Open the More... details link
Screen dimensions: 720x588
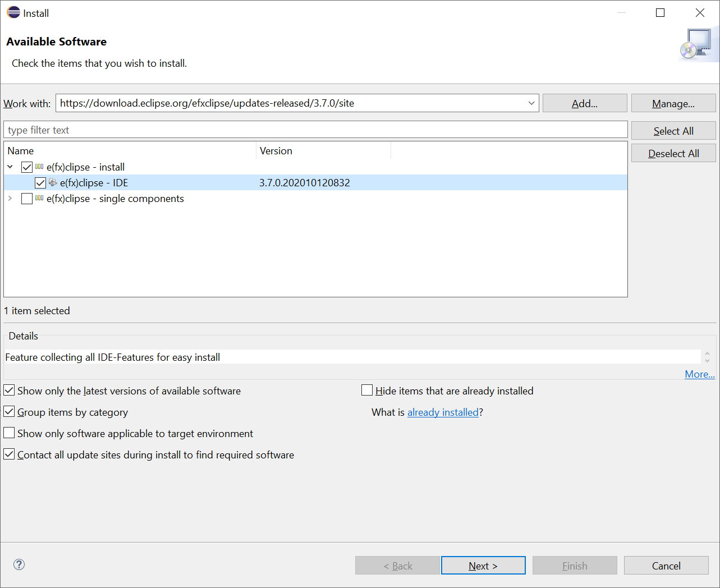700,374
